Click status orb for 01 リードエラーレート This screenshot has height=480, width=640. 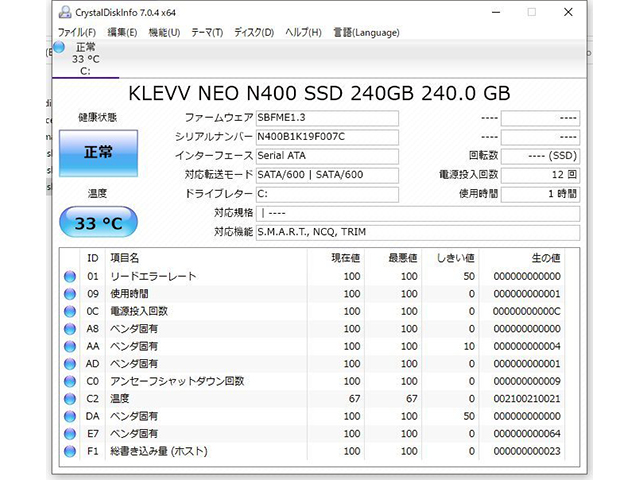click(70, 276)
